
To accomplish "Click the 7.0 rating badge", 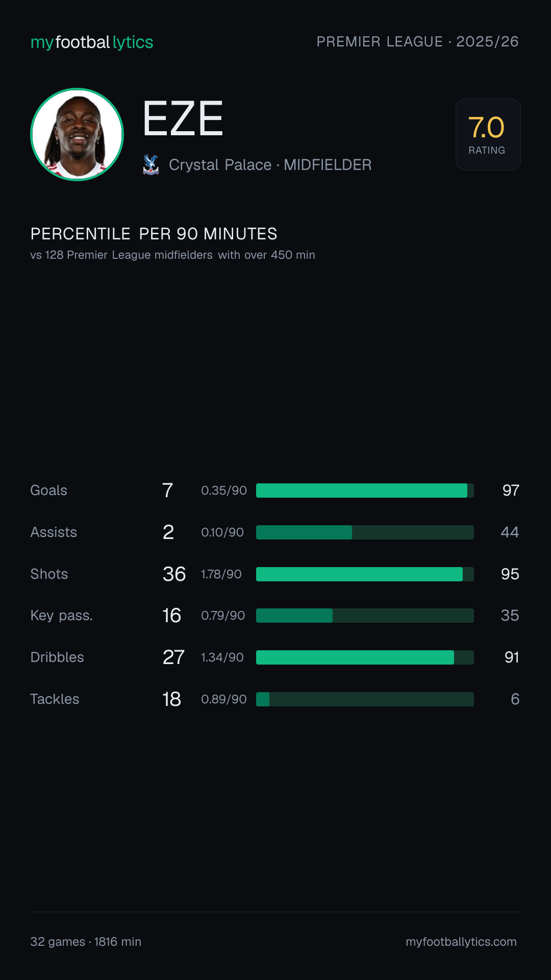I will tap(488, 134).
